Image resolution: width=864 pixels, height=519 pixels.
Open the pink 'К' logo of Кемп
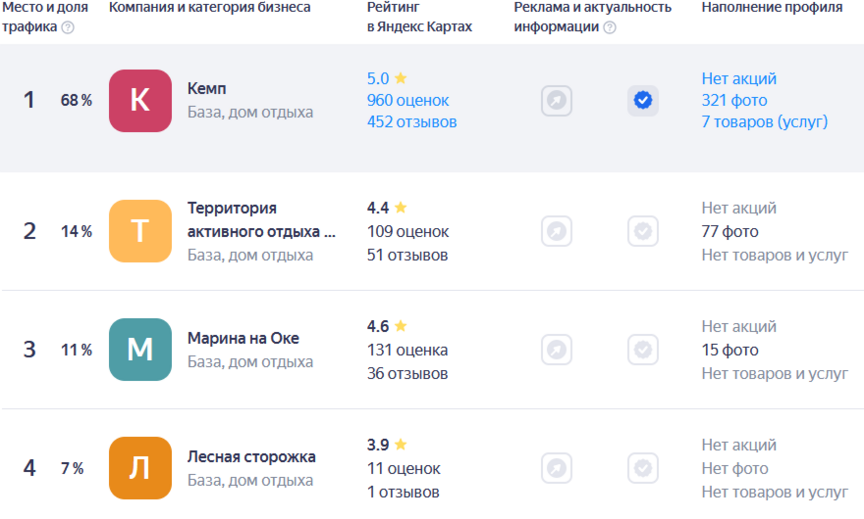pyautogui.click(x=140, y=100)
